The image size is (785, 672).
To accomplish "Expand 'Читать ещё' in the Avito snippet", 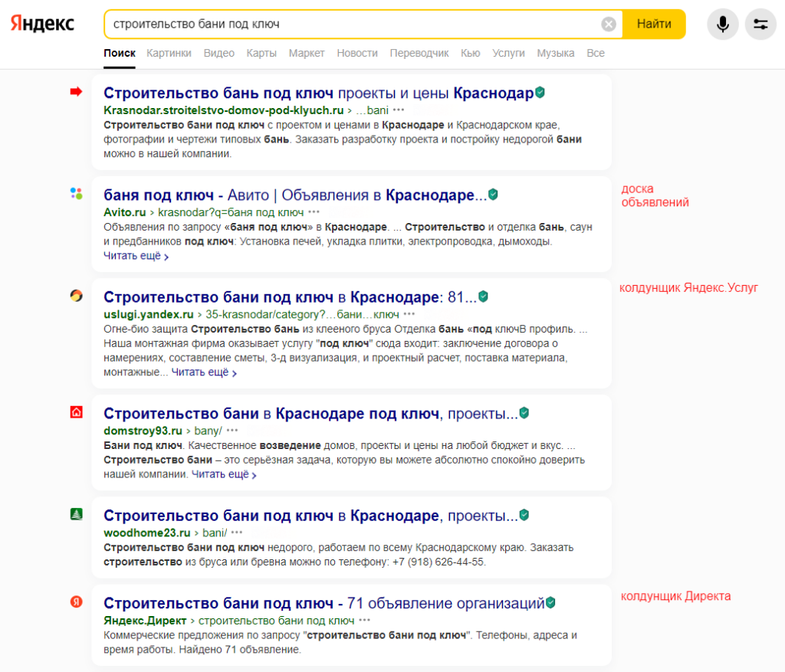I will pos(136,256).
